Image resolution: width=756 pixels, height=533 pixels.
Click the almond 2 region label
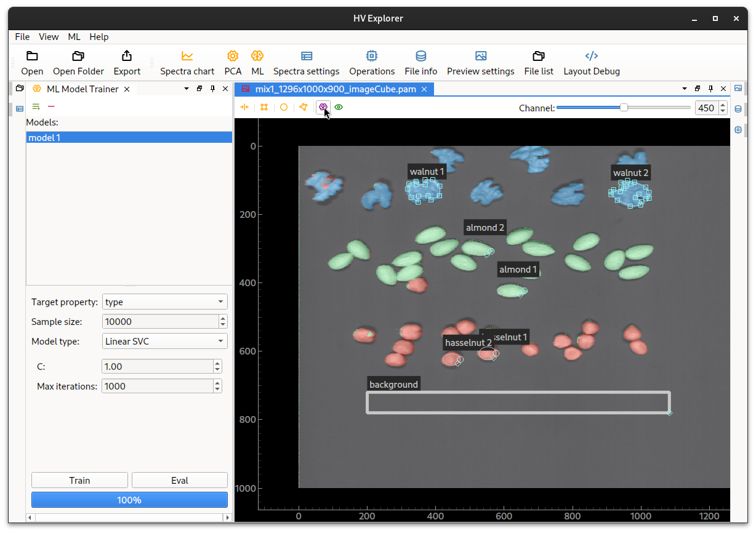point(485,227)
